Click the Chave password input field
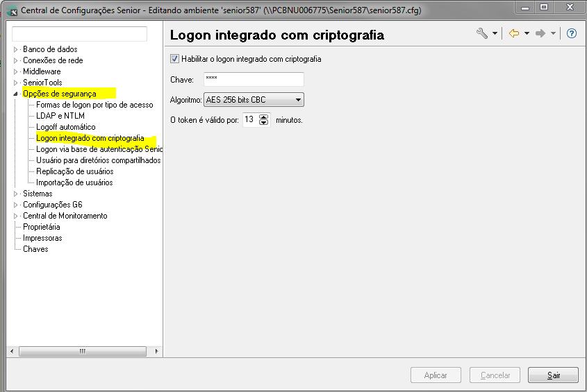 254,80
